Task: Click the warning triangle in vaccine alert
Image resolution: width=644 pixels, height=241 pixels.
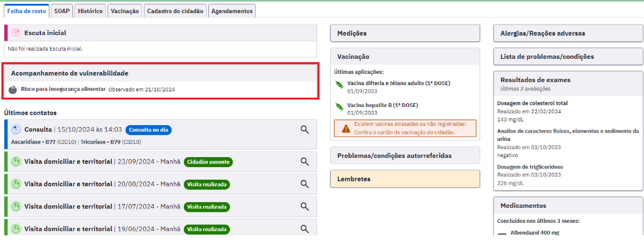Action: (x=346, y=128)
